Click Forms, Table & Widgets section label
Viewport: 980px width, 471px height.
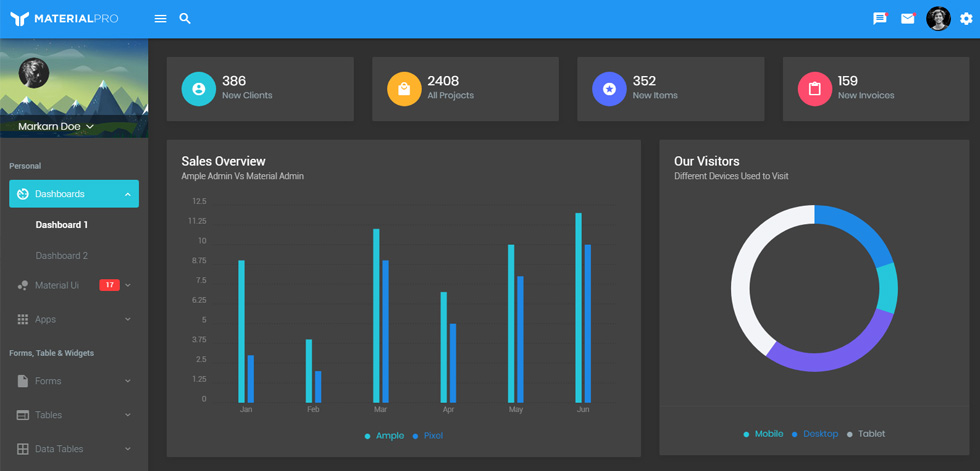51,353
